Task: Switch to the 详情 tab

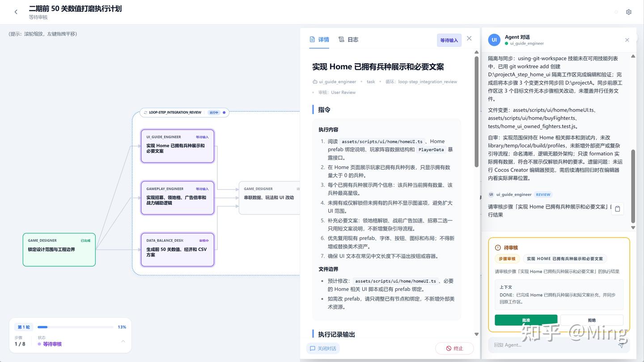Action: click(x=319, y=39)
